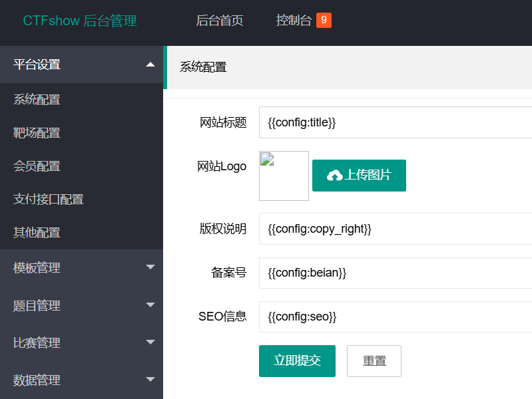The height and width of the screenshot is (399, 532).
Task: Select 系统配置 in the sidebar
Action: click(37, 100)
